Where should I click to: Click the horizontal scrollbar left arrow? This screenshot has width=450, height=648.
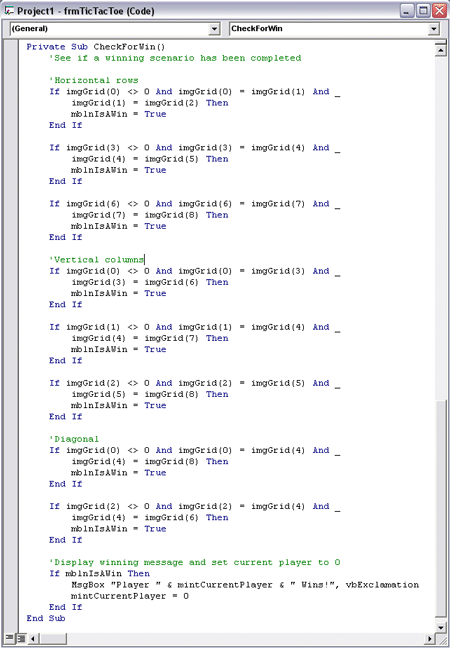[34, 638]
